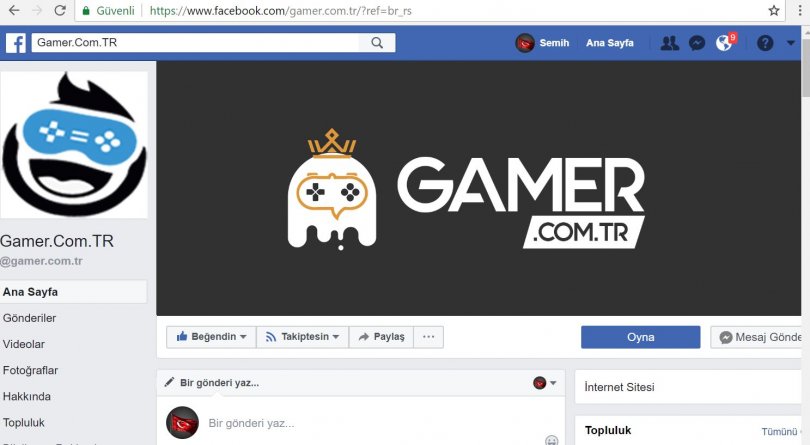Select Hakkında in the sidebar
The width and height of the screenshot is (810, 445).
pyautogui.click(x=27, y=396)
